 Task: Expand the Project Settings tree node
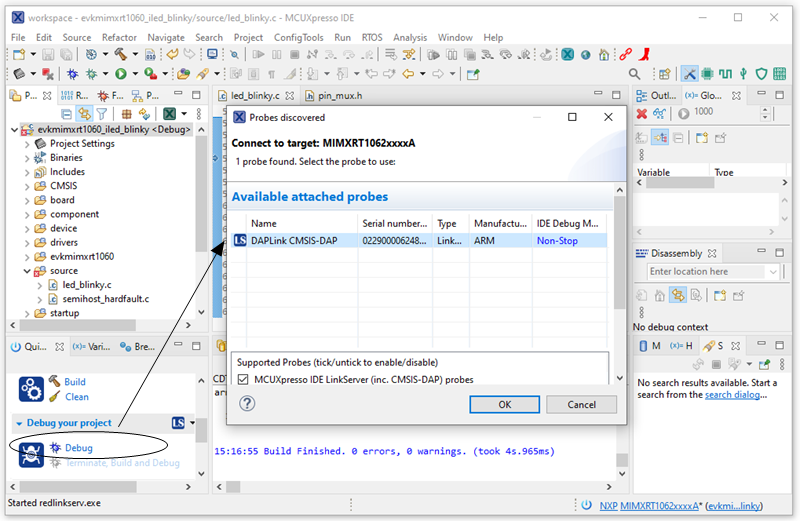coord(27,144)
